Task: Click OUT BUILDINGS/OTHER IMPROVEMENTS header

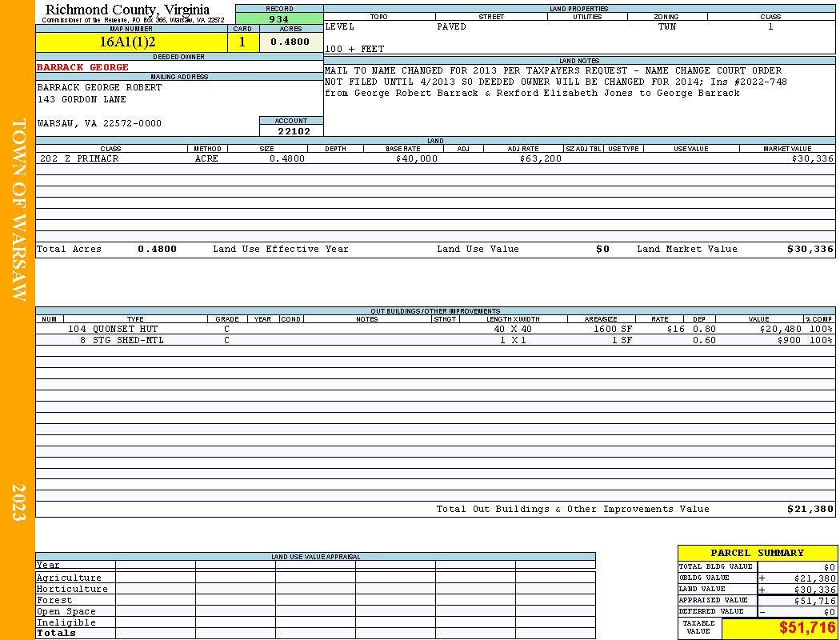Action: tap(435, 311)
